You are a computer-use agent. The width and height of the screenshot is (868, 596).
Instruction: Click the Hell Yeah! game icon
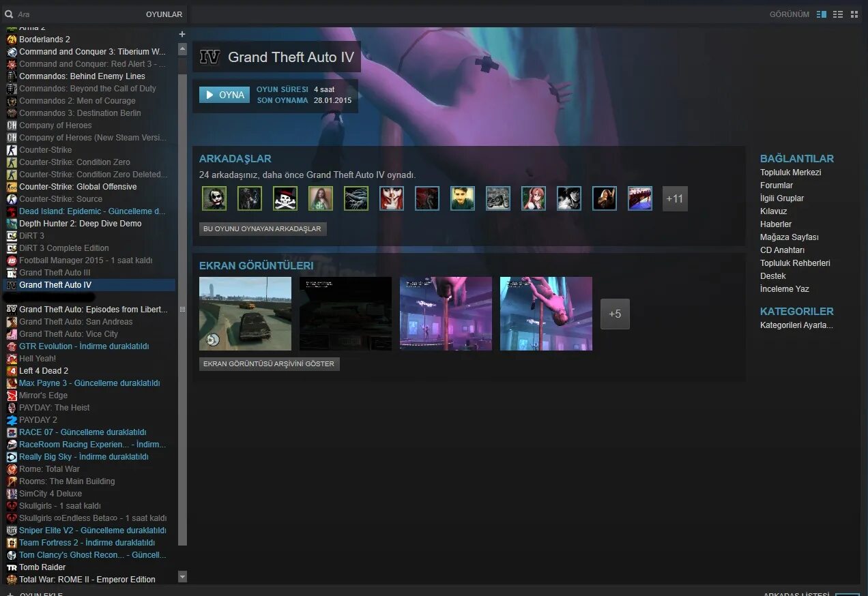tap(12, 359)
